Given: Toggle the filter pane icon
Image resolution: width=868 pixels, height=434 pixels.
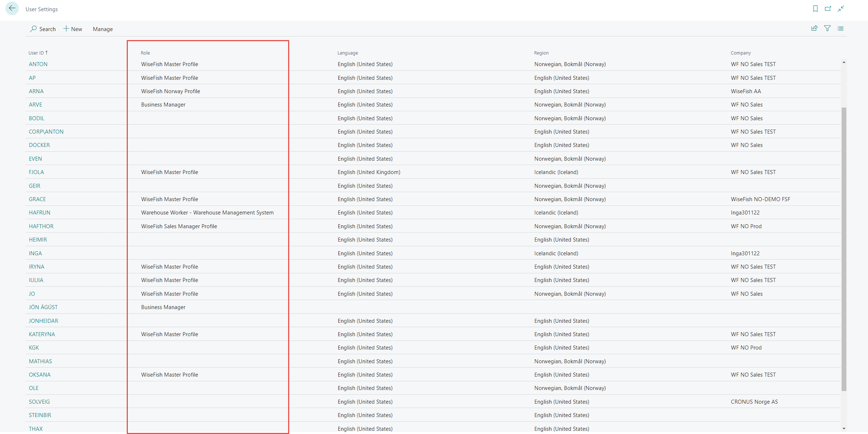Looking at the screenshot, I should click(x=827, y=29).
